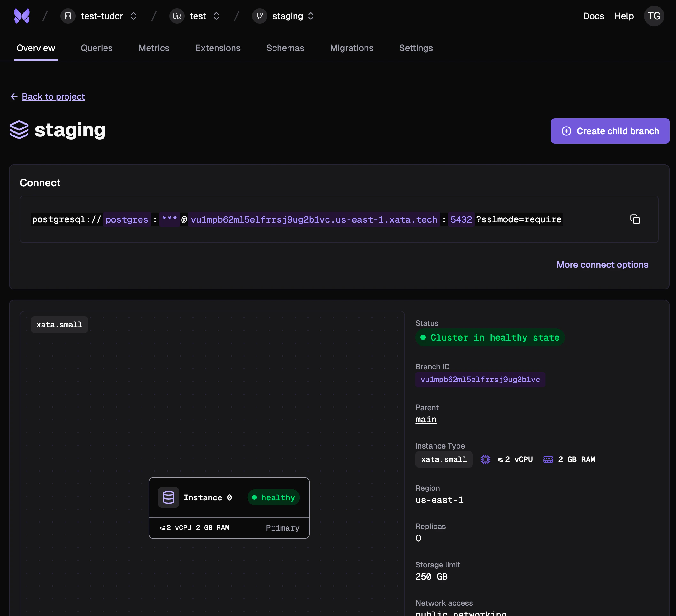
Task: Select the database icon on Instance 0 card
Action: (169, 497)
